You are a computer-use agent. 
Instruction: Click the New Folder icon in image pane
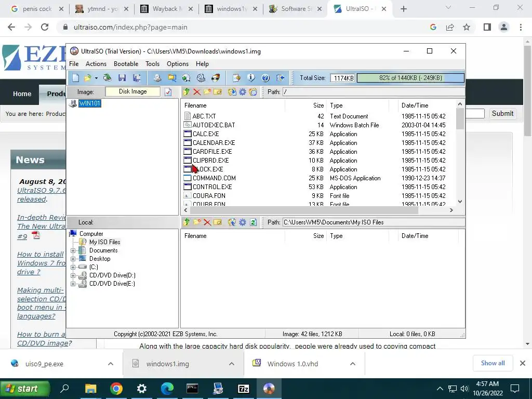pos(207,92)
